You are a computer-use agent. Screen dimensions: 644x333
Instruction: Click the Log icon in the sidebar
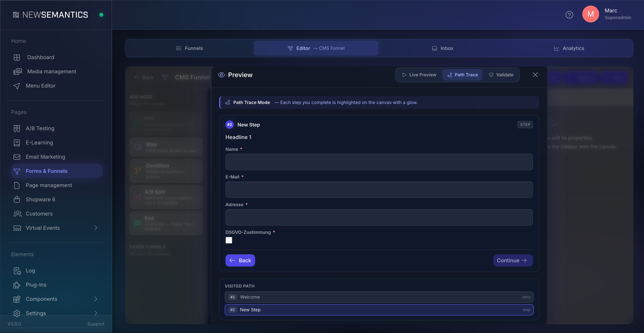pyautogui.click(x=17, y=271)
